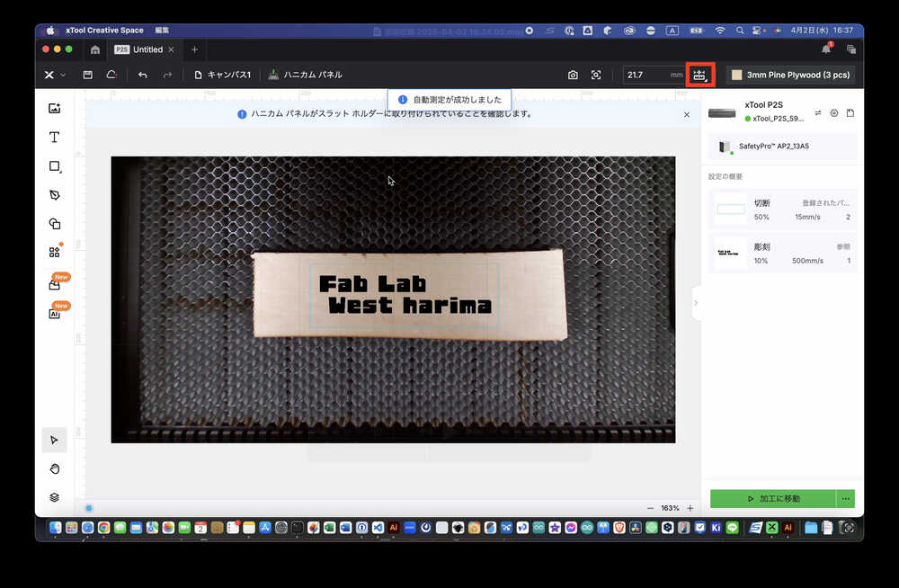Open the AI tool marked New
899x588 pixels.
55,313
